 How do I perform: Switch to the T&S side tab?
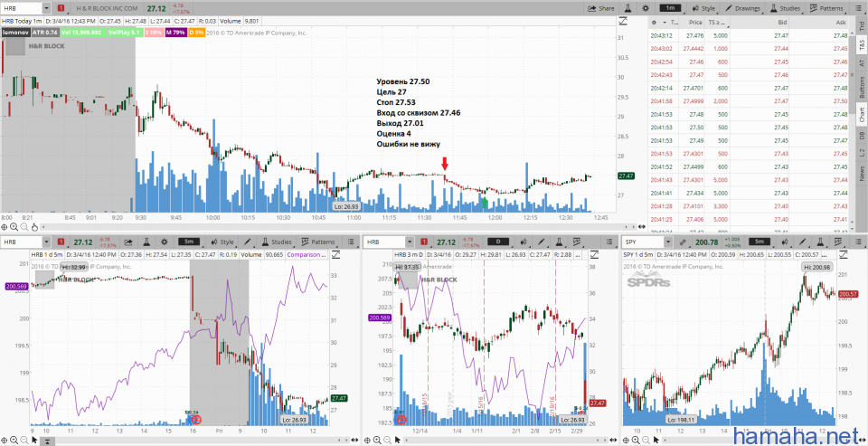pyautogui.click(x=861, y=46)
